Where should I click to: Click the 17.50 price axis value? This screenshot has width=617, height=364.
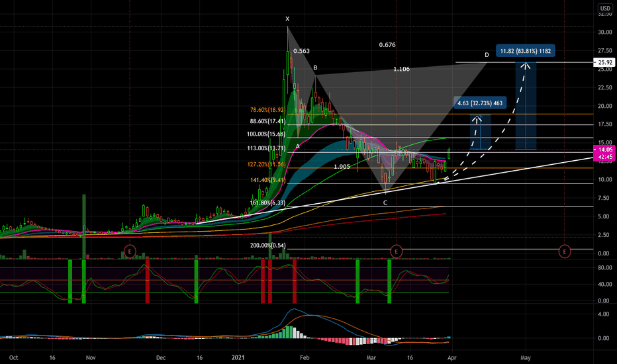tap(605, 124)
